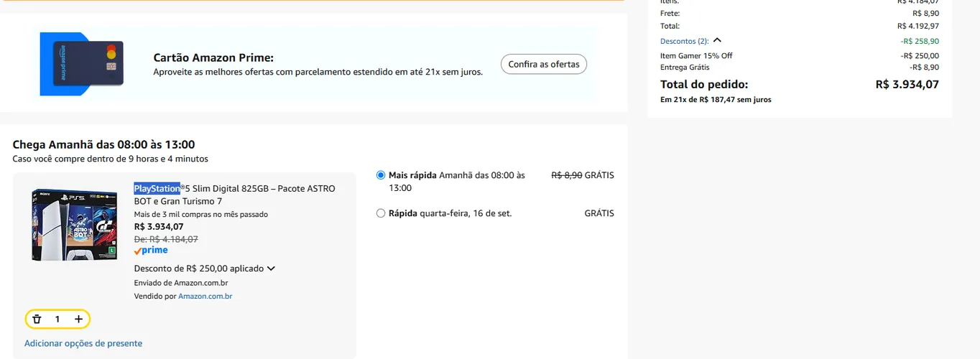Viewport: 980px width, 359px height.
Task: Open the Amazon.com.br seller link
Action: [x=205, y=296]
